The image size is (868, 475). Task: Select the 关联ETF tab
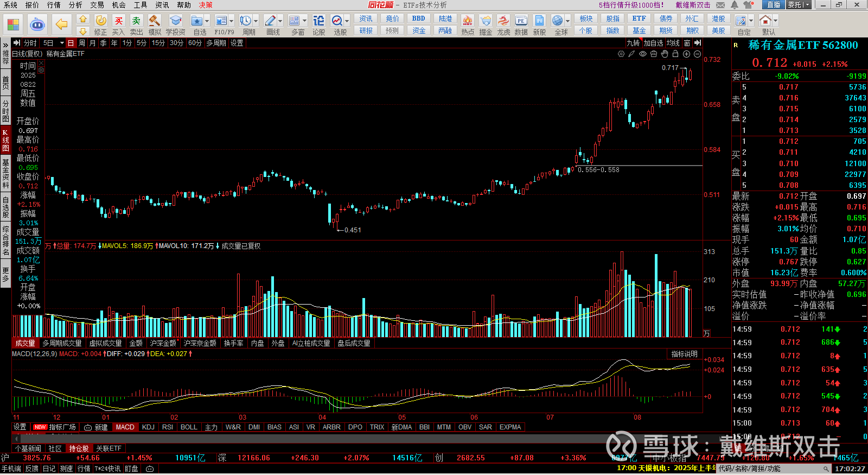pyautogui.click(x=108, y=448)
